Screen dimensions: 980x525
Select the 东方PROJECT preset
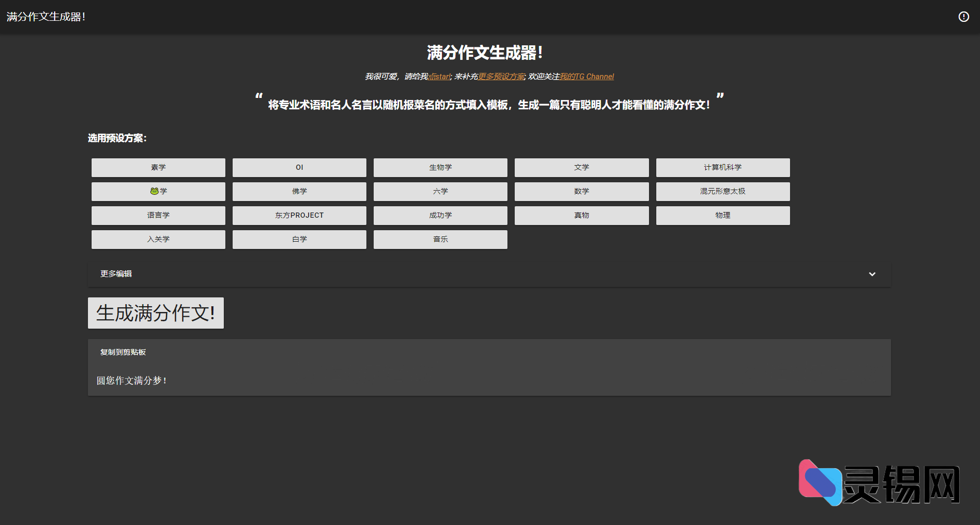[299, 215]
